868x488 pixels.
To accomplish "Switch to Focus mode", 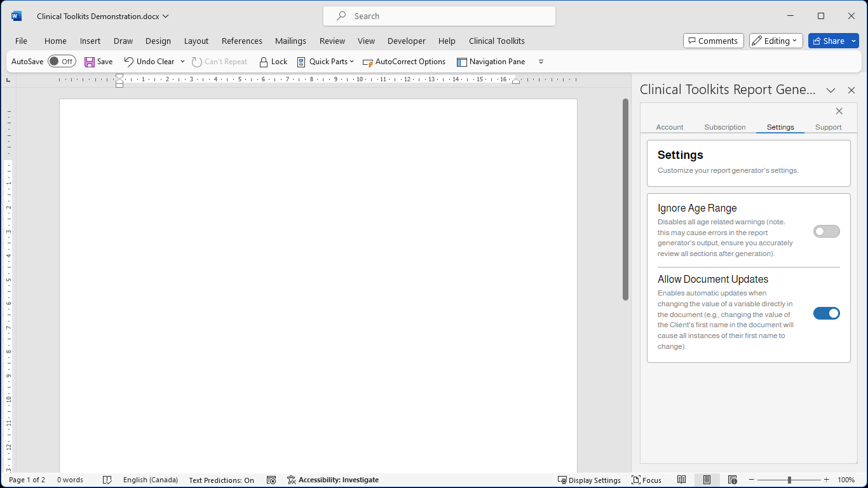I will [x=647, y=480].
